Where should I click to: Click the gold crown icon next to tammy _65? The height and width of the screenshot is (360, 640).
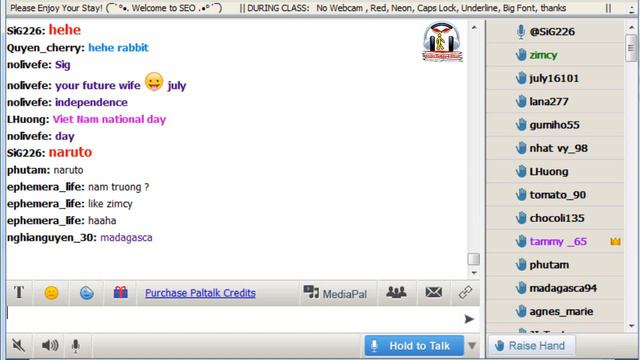pos(616,242)
